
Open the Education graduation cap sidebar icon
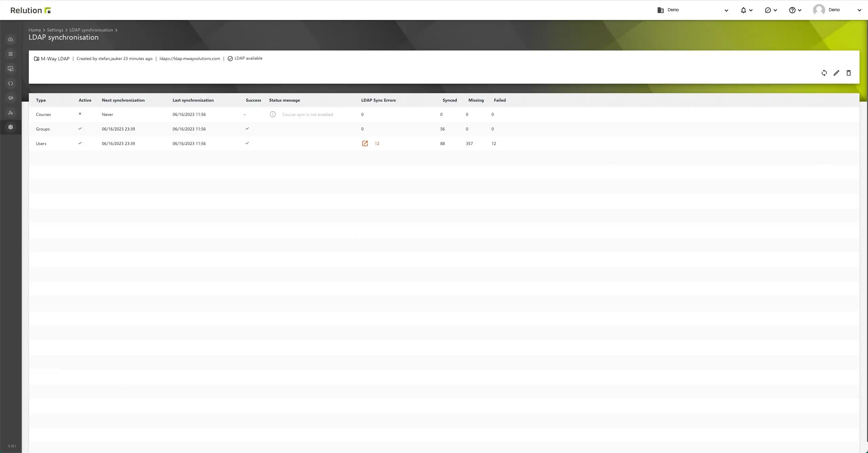pyautogui.click(x=11, y=98)
